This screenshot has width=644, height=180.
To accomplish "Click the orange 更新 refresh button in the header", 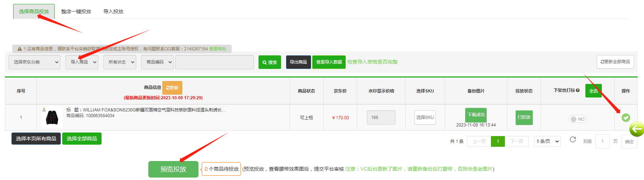I will pos(172,88).
